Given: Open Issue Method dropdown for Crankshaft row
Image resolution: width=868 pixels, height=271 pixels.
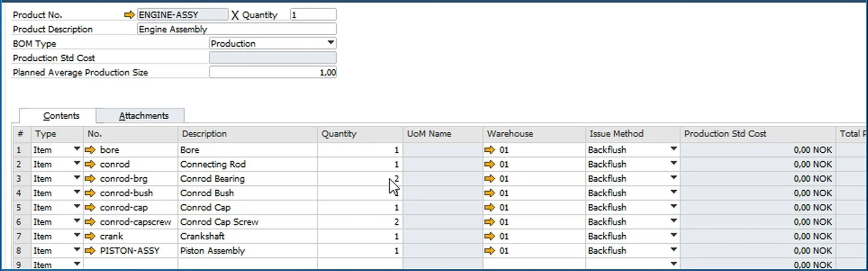Looking at the screenshot, I should [x=673, y=236].
